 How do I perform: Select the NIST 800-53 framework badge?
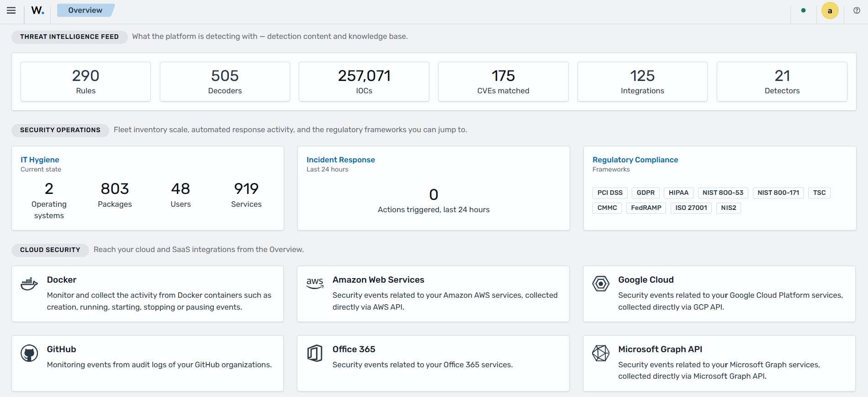[x=723, y=193]
